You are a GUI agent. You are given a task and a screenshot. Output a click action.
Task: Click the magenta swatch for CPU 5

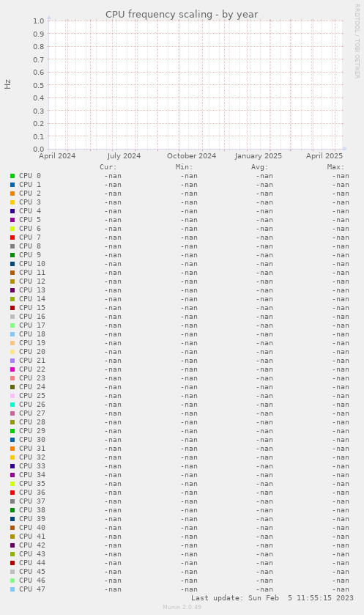pyautogui.click(x=12, y=220)
